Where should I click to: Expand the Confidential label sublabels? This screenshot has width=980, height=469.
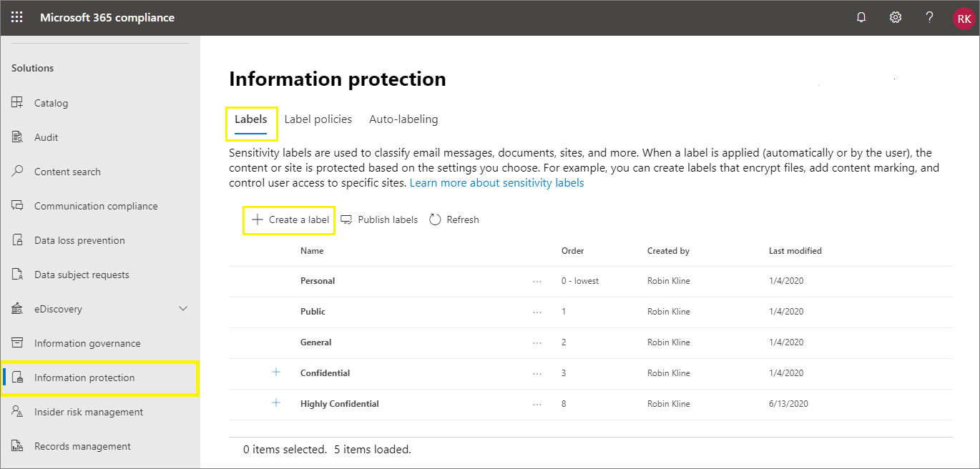click(276, 372)
